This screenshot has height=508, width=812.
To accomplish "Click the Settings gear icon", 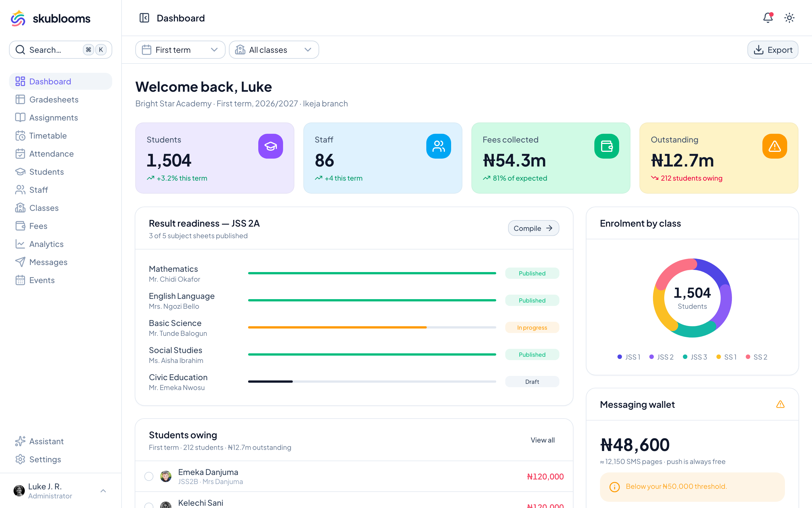I will pos(20,459).
